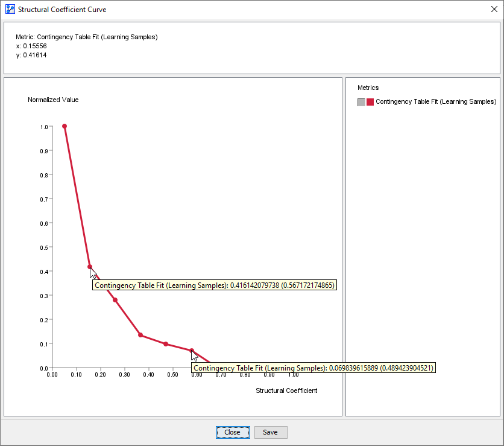Click the 0.10 tick label on x-axis

pos(76,375)
